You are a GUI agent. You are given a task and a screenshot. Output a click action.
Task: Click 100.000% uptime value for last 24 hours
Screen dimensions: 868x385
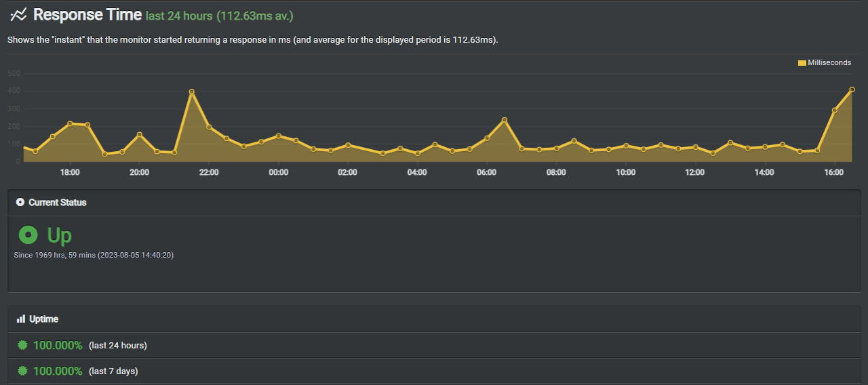[58, 345]
